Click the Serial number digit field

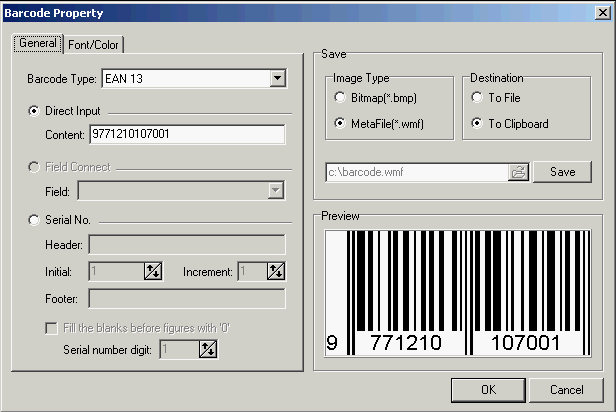(179, 349)
